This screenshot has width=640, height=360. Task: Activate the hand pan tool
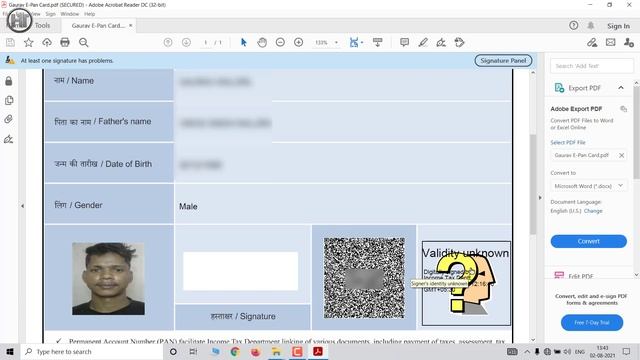coord(262,42)
